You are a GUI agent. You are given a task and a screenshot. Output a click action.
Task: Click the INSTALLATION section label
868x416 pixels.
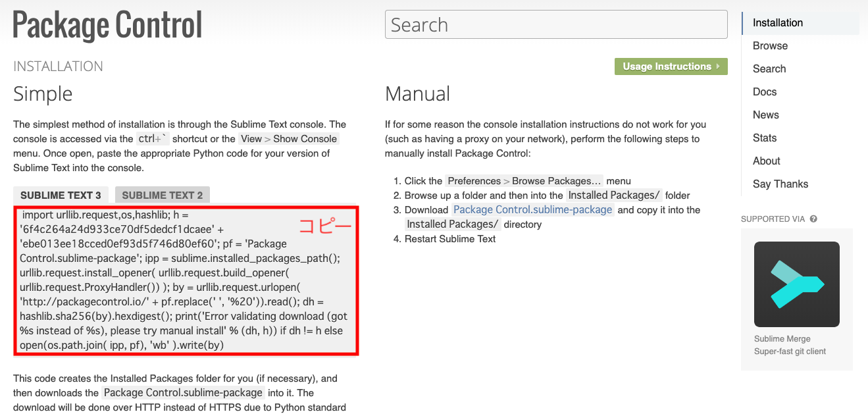coord(58,66)
